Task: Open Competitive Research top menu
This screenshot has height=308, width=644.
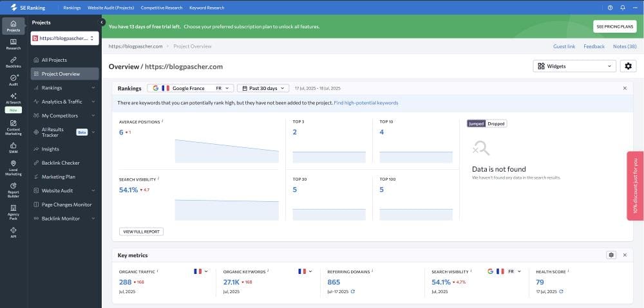Action: pos(162,8)
